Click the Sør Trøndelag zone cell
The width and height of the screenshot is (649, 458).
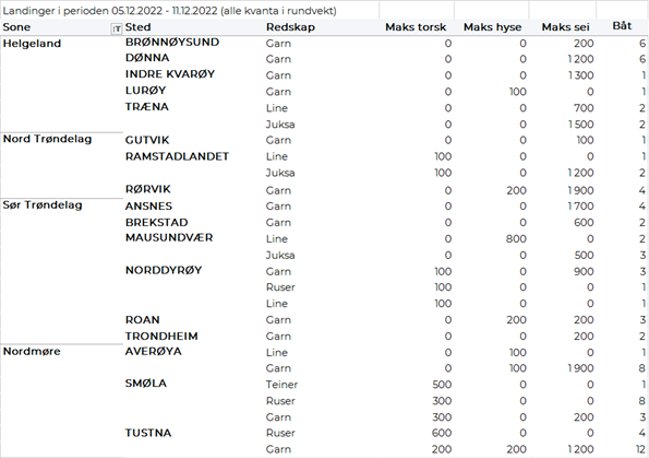coord(44,204)
